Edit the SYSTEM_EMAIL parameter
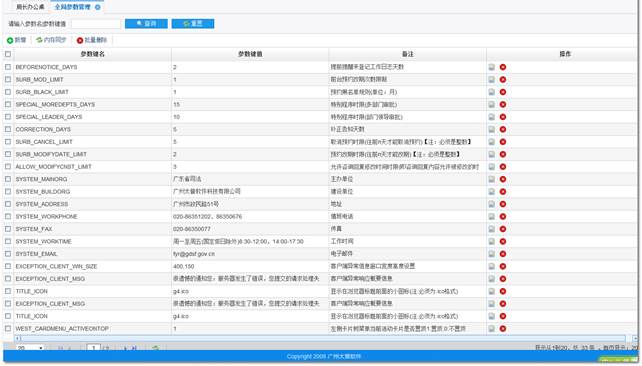642x366 pixels. [491, 254]
